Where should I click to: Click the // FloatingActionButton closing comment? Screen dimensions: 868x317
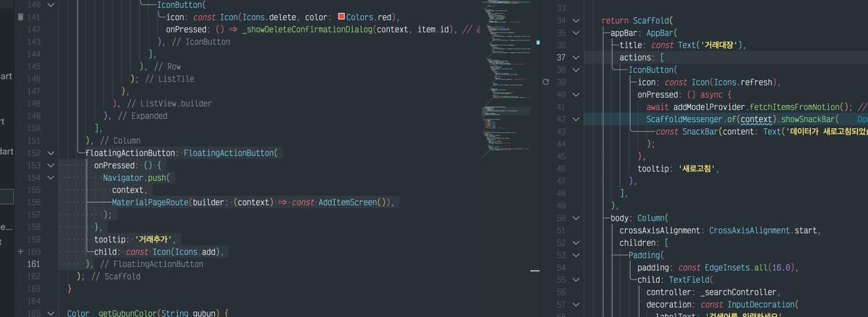[x=151, y=264]
